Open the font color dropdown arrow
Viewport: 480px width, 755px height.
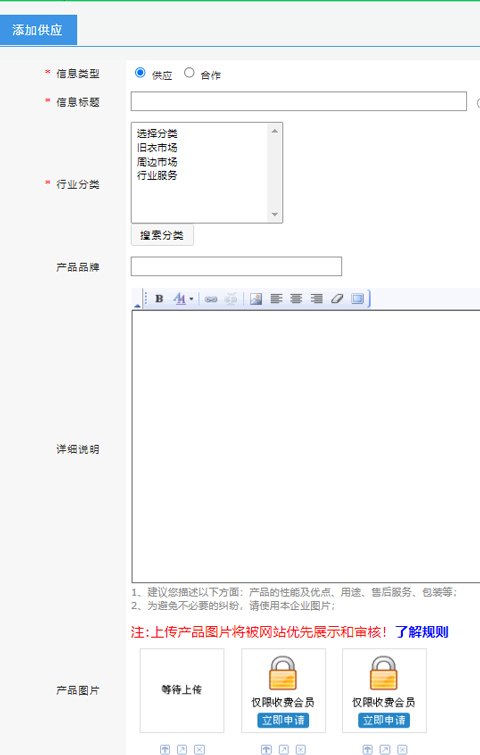(192, 299)
